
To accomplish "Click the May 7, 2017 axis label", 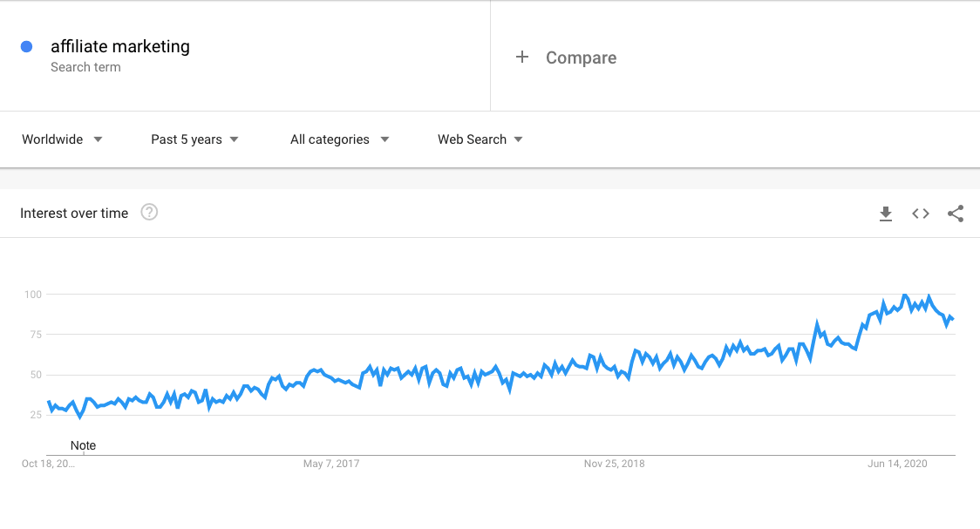I will 331,464.
